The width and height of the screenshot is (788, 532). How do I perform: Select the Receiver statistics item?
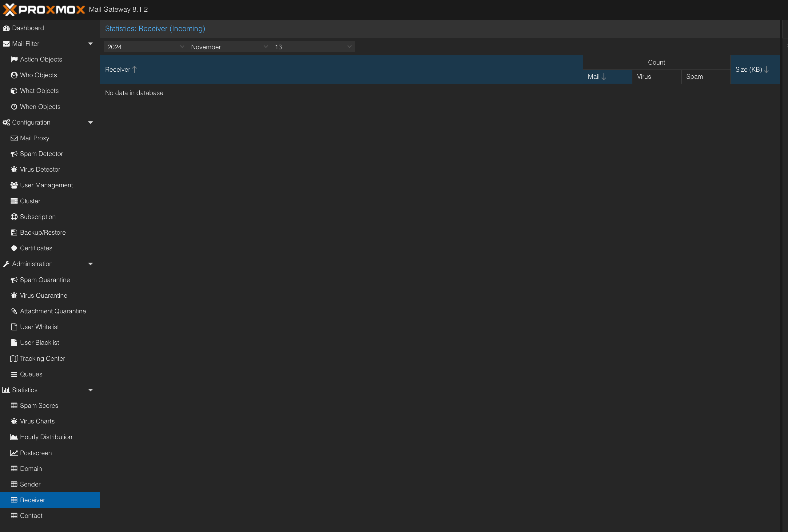pos(50,500)
